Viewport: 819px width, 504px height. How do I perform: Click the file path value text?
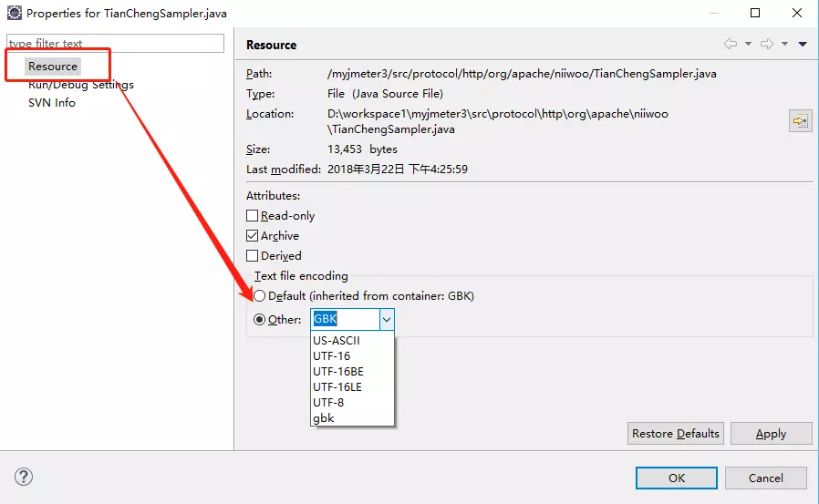click(x=522, y=74)
